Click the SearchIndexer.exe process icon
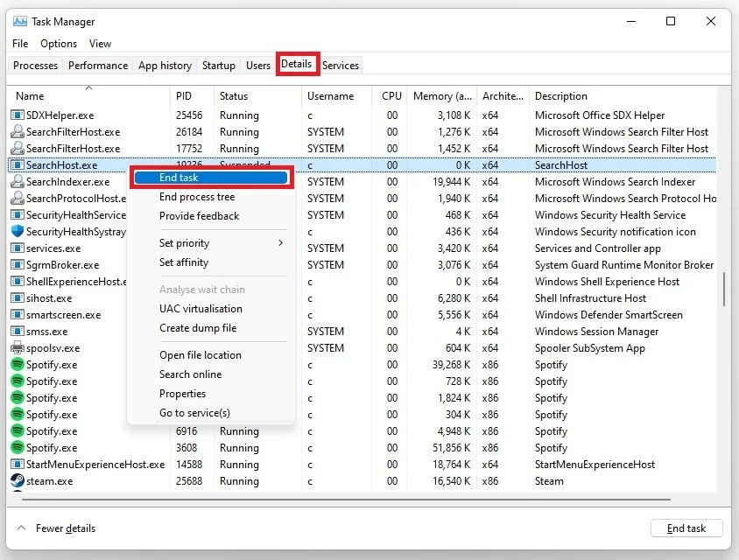Viewport: 739px width, 560px height. click(18, 181)
